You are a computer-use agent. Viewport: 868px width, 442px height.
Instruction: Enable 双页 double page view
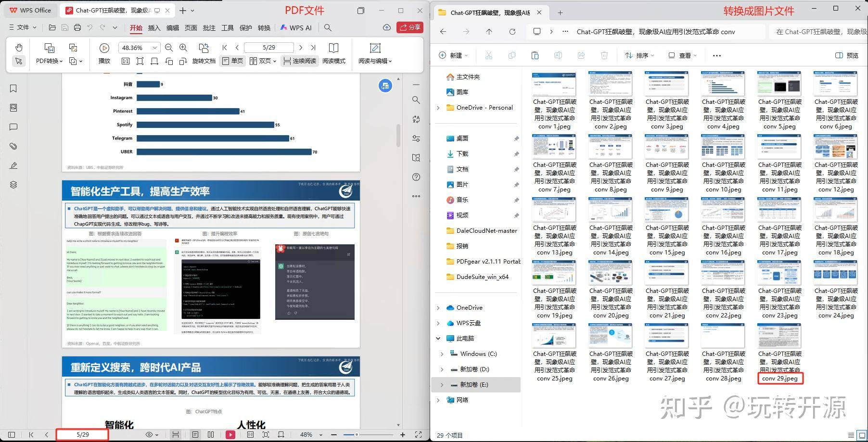pos(263,61)
